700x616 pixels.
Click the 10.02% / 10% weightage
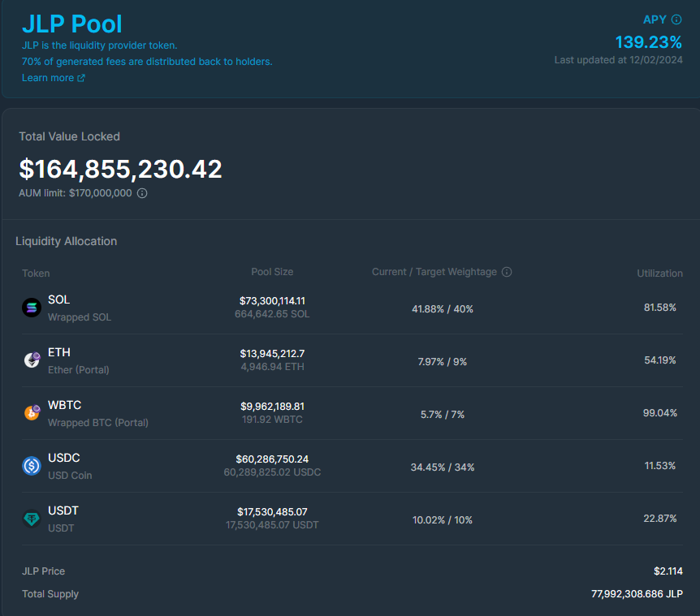(x=443, y=519)
